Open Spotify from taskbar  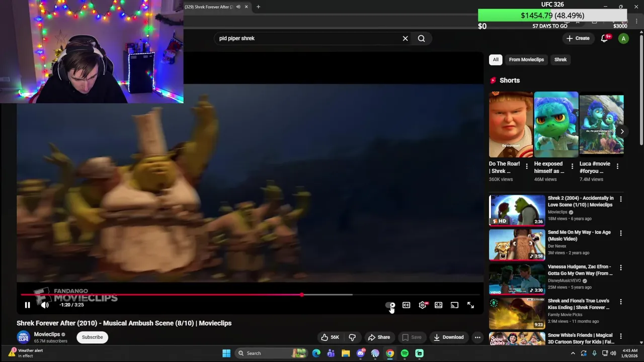405,353
